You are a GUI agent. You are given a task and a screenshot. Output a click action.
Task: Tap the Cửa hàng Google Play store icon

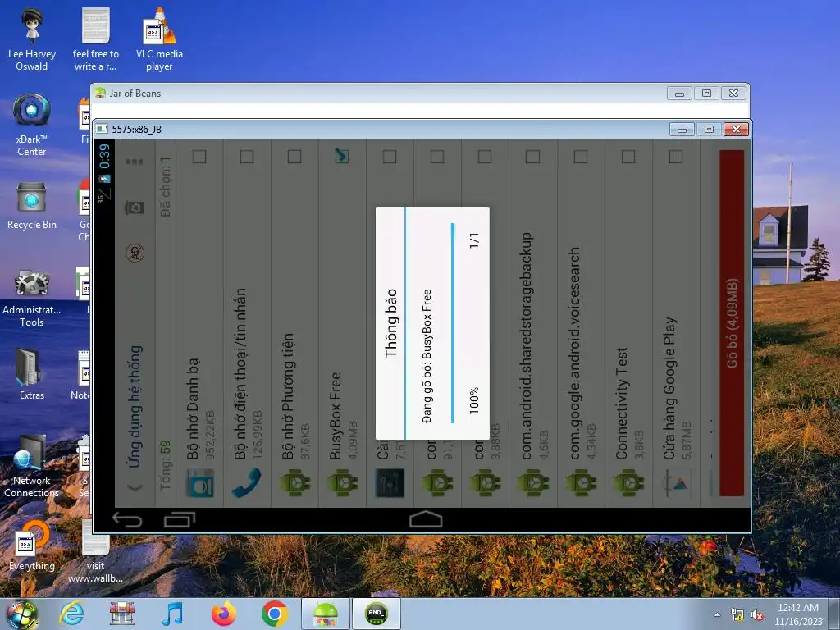coord(676,482)
